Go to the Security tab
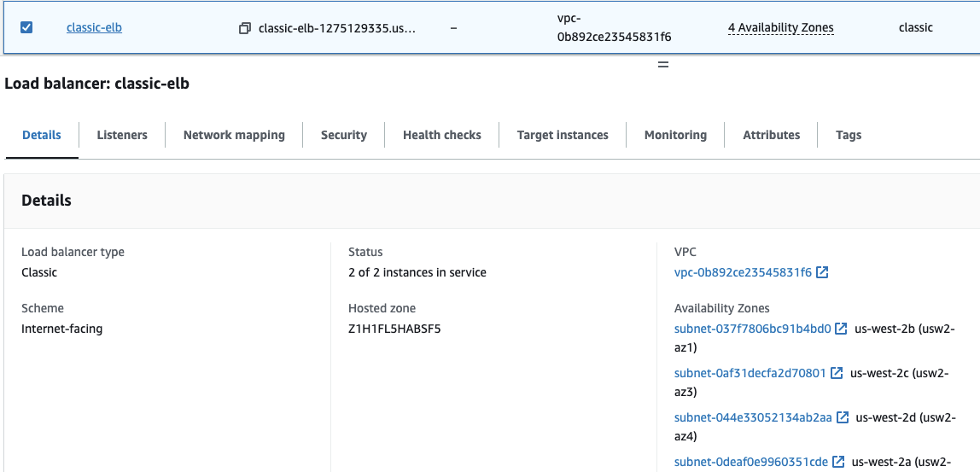This screenshot has height=472, width=980. tap(344, 135)
